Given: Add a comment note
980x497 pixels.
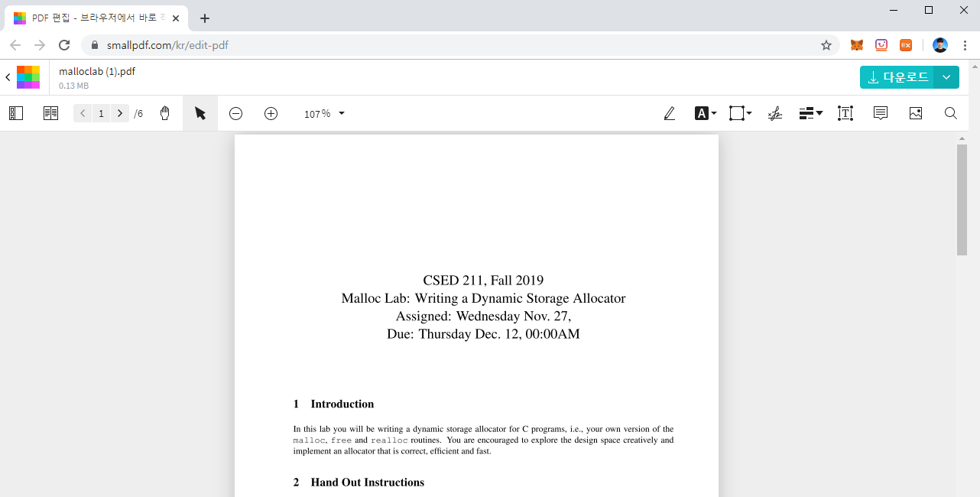Looking at the screenshot, I should [x=881, y=113].
